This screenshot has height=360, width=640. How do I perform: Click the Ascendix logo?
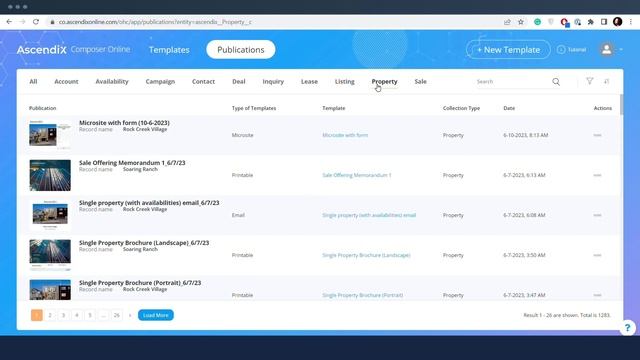(41, 50)
